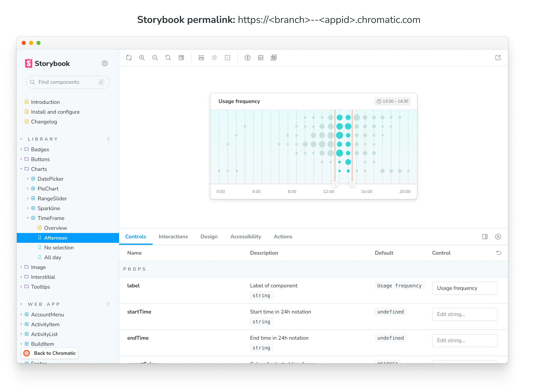Change addon panel orientation icon
Viewport: 541px width, 392px height.
pyautogui.click(x=485, y=237)
